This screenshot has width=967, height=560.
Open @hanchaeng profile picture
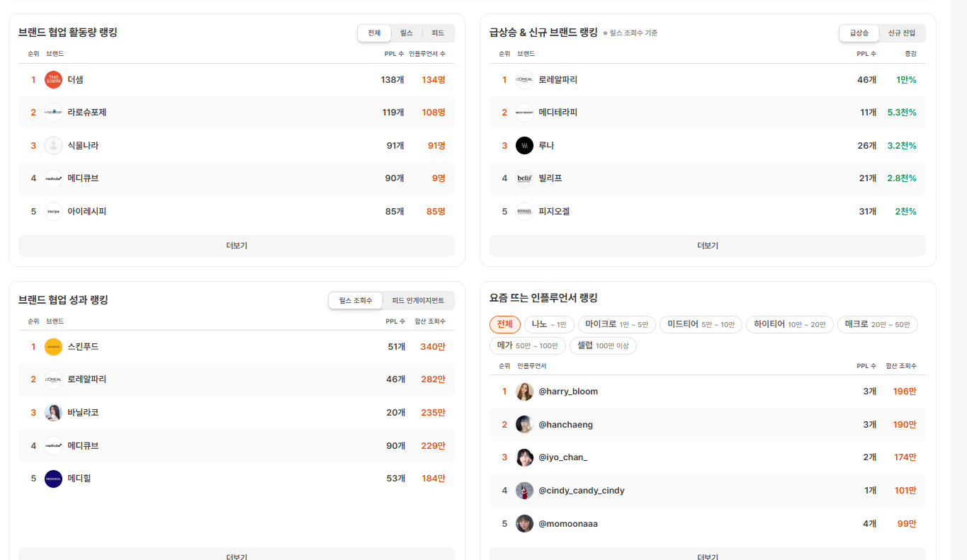[x=524, y=425]
